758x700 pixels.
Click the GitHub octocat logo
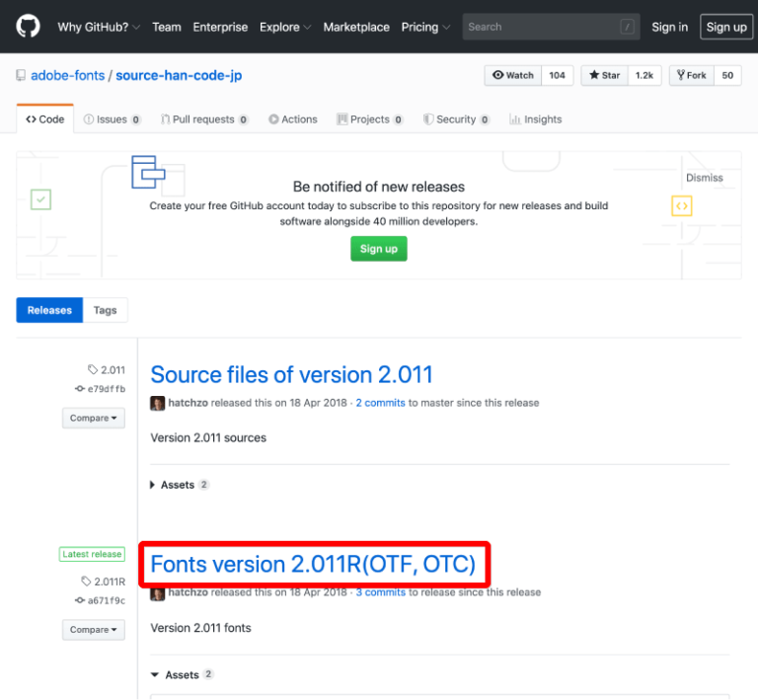pyautogui.click(x=28, y=27)
